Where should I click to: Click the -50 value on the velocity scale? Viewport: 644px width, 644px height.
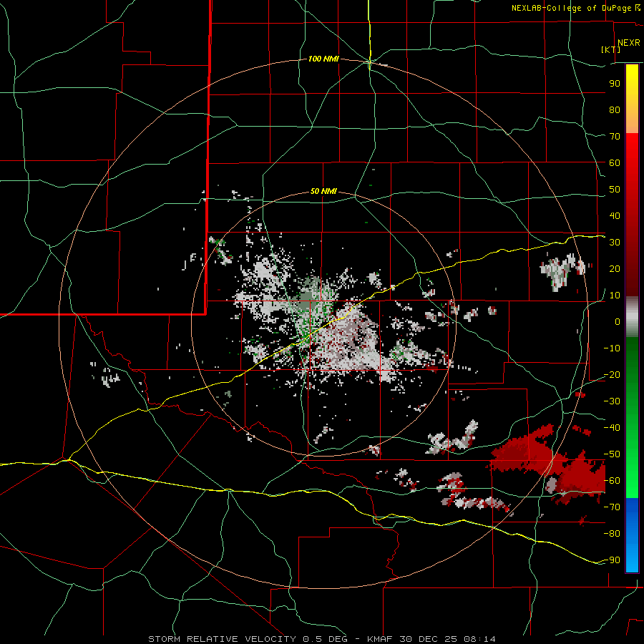pos(612,454)
